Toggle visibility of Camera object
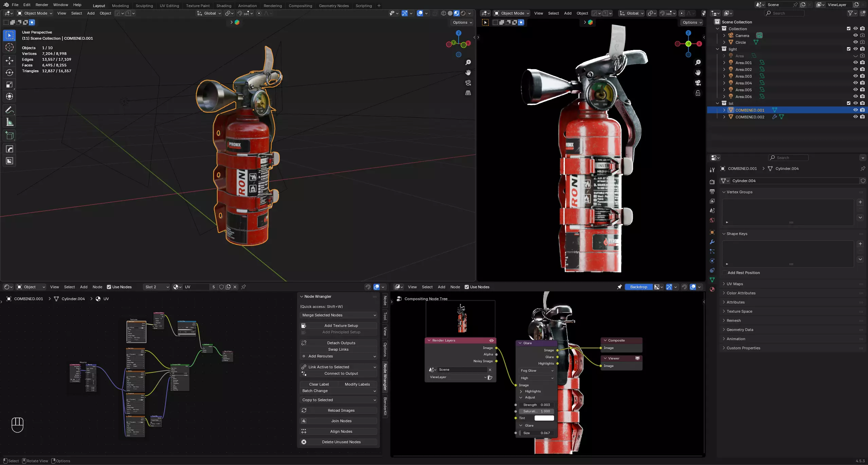Viewport: 868px width, 465px height. click(855, 35)
